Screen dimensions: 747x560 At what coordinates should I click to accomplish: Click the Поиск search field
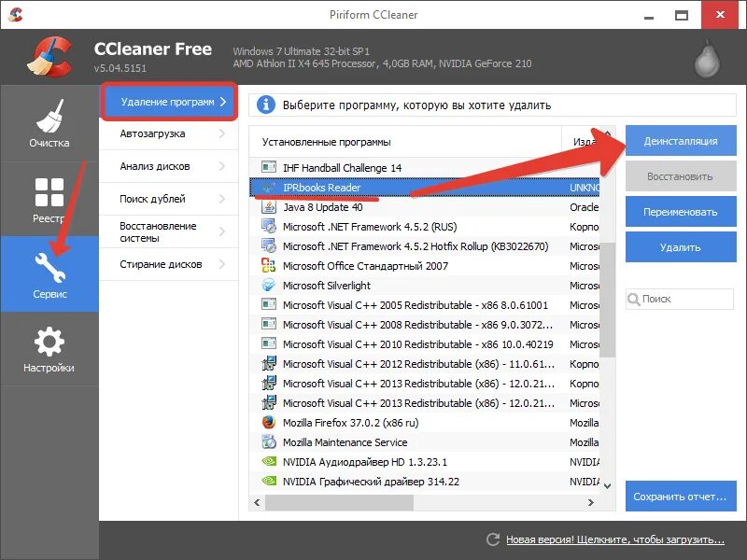[x=680, y=299]
